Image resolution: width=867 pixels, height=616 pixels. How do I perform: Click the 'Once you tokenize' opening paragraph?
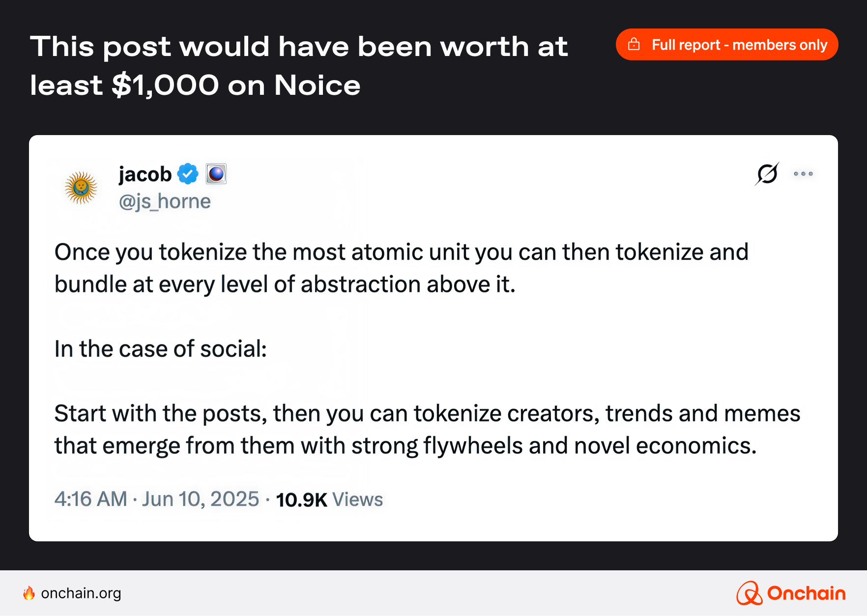401,268
